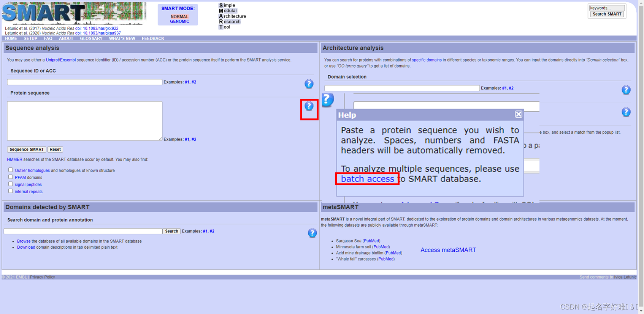Click Domain selection example #2
The width and height of the screenshot is (644, 314).
(511, 88)
